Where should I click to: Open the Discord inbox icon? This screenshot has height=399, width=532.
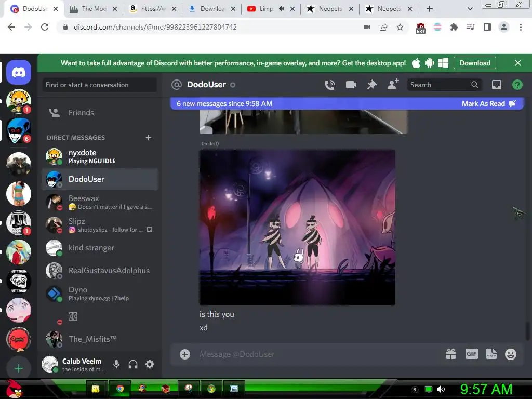pos(496,85)
